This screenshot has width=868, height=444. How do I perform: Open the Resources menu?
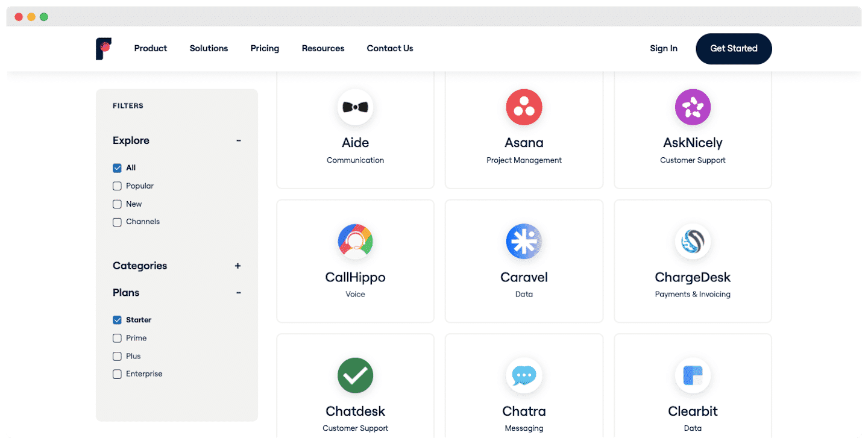323,48
